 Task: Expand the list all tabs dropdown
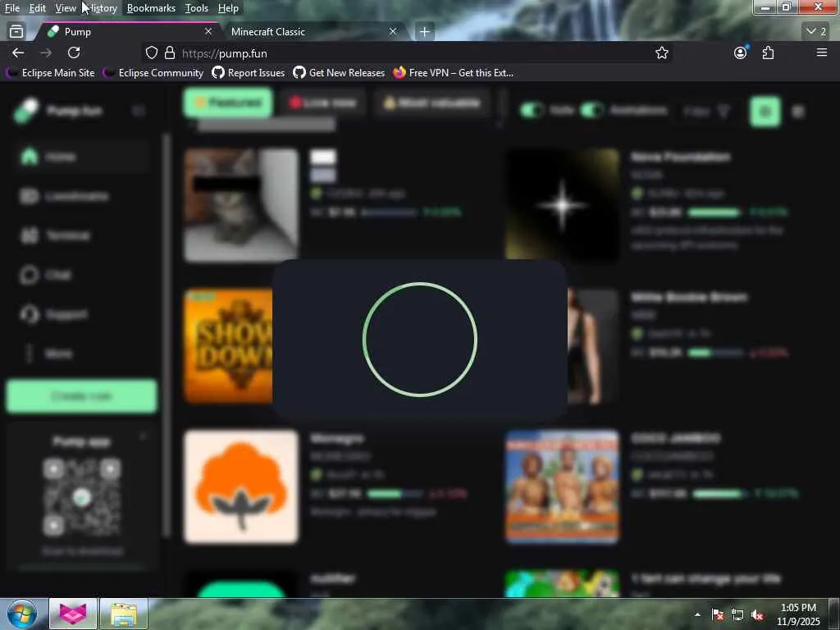(x=817, y=32)
